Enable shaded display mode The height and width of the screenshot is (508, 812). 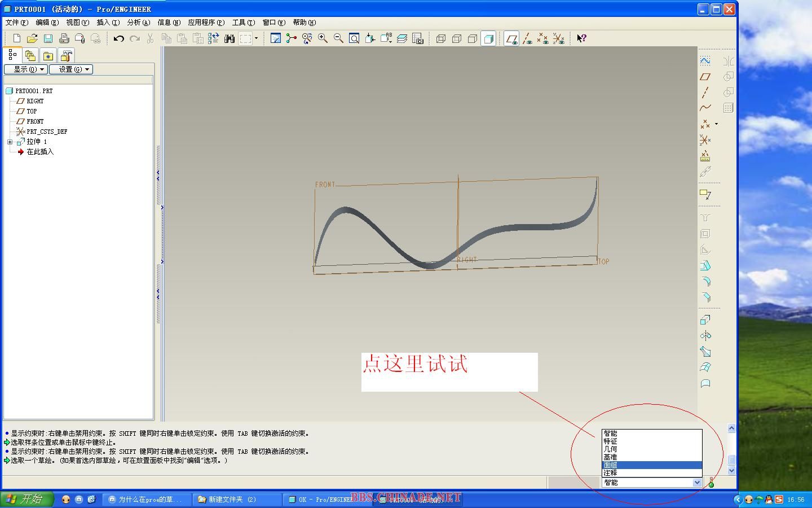[488, 38]
